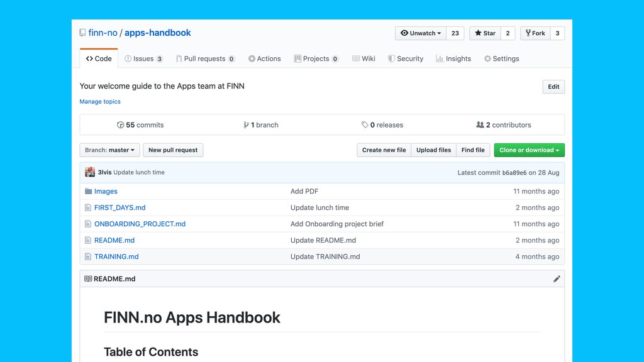Click the Find file button

[x=473, y=150]
